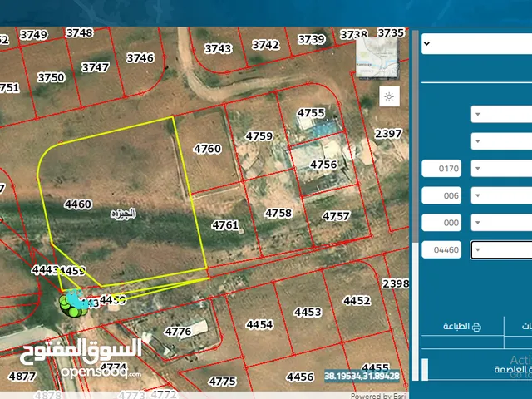Select parcel 4756 on the map
This screenshot has height=399, width=532.
click(x=323, y=165)
